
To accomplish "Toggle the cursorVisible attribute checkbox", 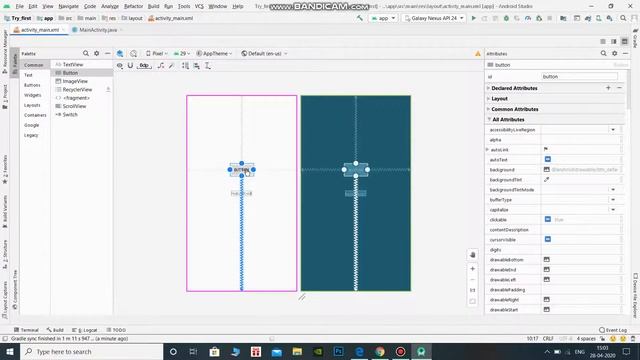I will click(x=548, y=240).
